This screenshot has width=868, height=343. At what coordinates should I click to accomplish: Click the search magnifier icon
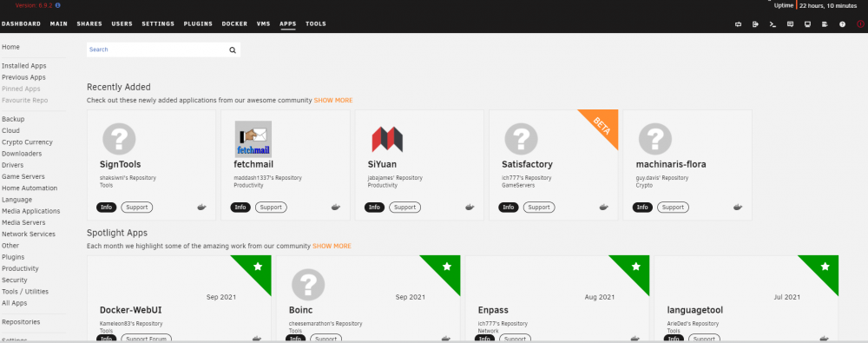[233, 49]
